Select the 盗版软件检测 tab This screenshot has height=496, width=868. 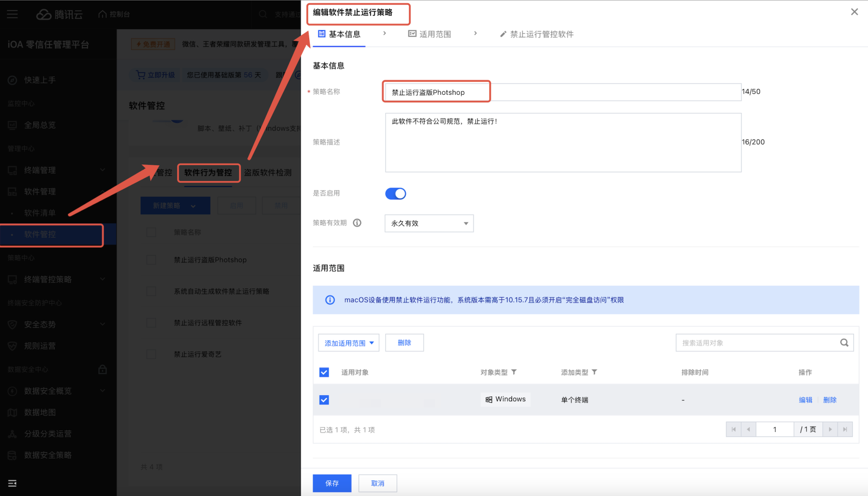[268, 173]
